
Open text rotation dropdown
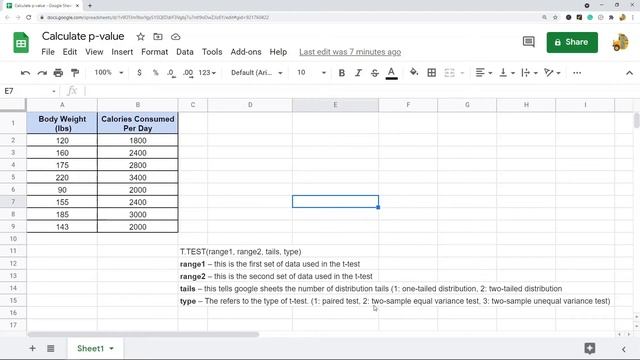(x=552, y=73)
